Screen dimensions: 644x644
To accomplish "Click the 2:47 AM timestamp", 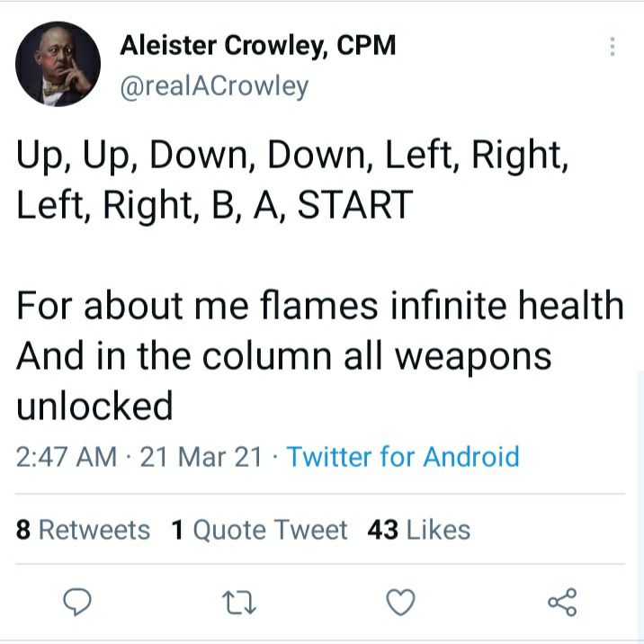I will (67, 456).
